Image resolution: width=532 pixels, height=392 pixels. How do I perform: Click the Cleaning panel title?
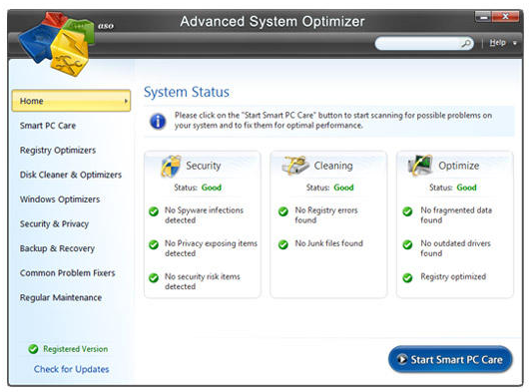click(x=333, y=166)
